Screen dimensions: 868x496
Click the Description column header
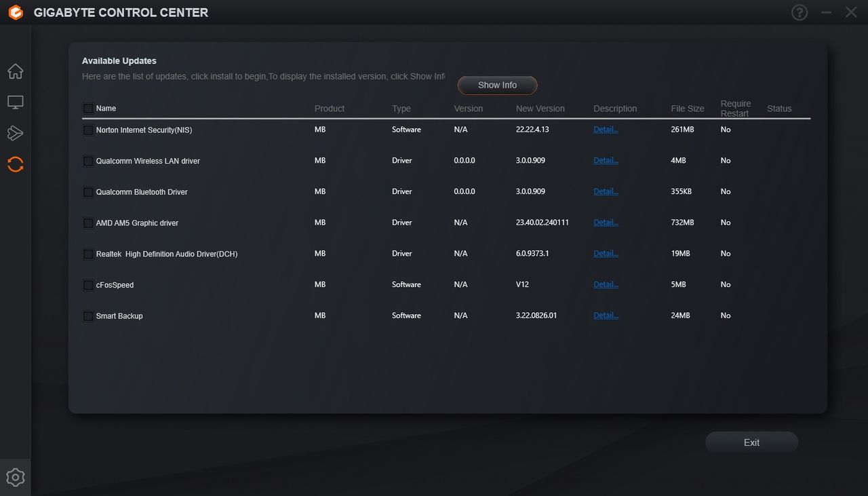(615, 109)
